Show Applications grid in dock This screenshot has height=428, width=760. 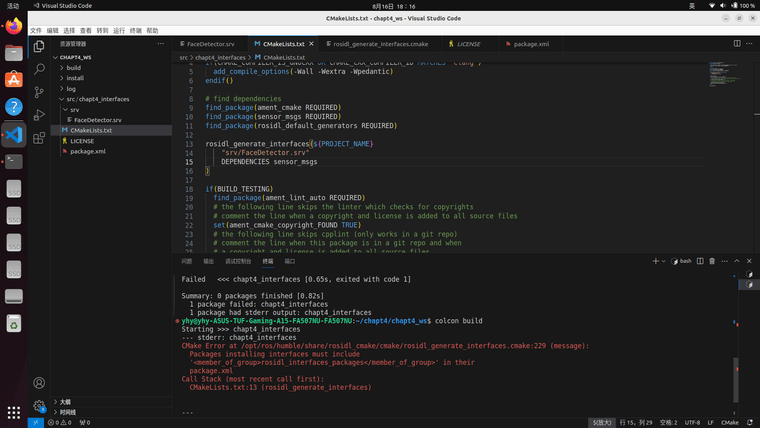click(x=14, y=412)
